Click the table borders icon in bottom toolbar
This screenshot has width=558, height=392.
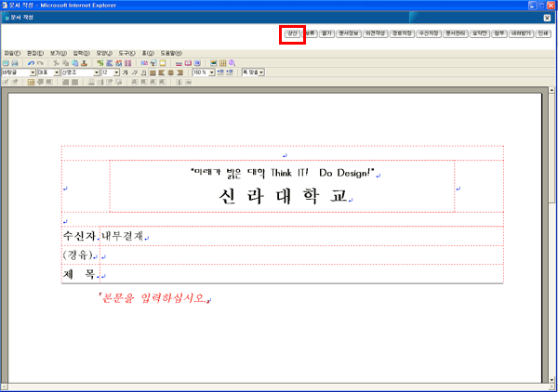coord(31,82)
